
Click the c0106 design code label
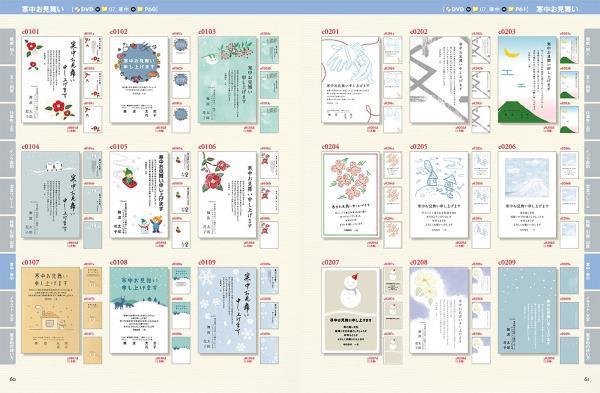pos(207,147)
